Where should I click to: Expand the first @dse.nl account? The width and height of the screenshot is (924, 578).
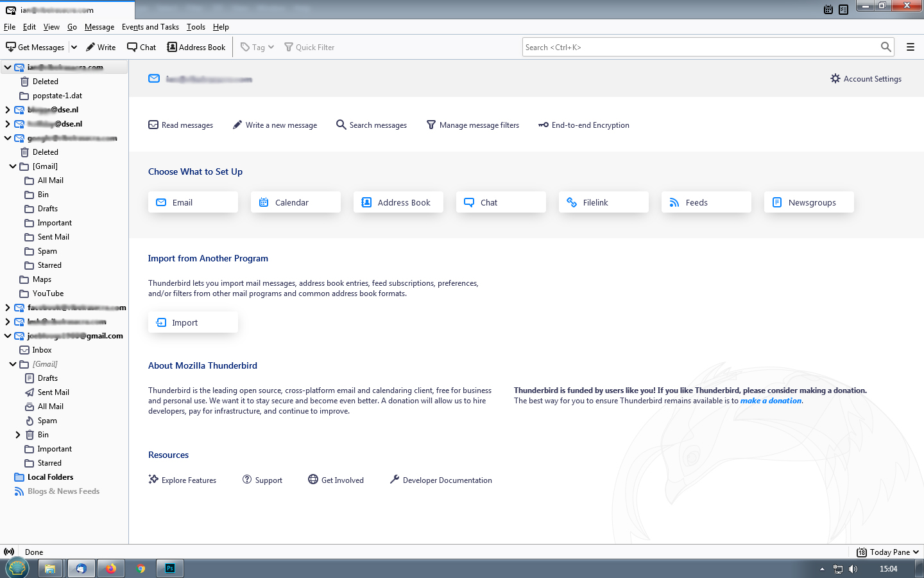[8, 110]
